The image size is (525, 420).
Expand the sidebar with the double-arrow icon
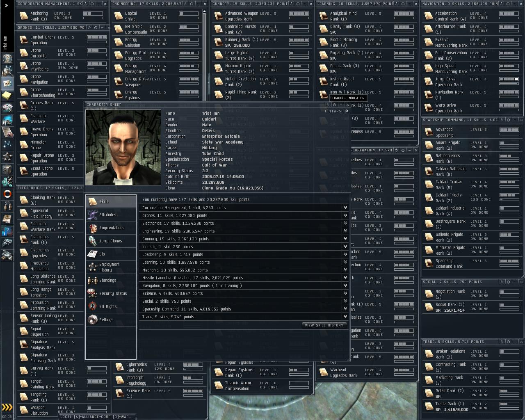tap(6, 5)
